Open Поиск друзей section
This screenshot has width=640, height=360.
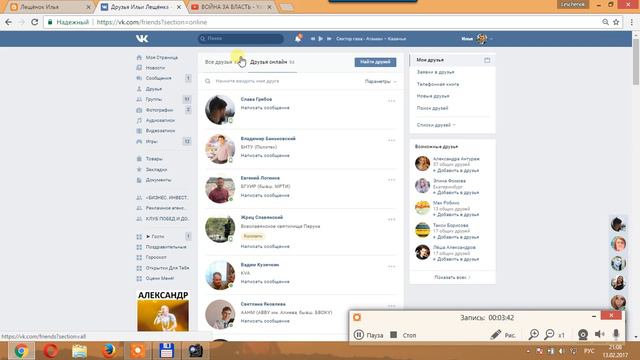(x=432, y=108)
